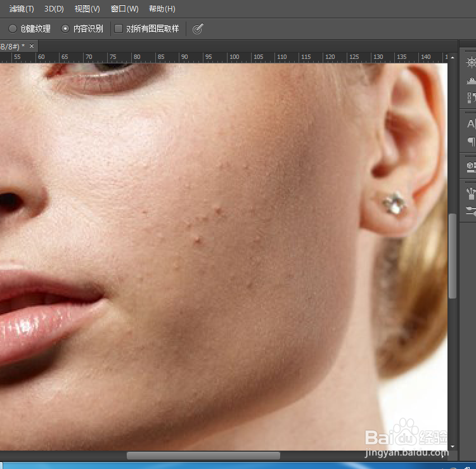Open the 帮助(H) Help menu
The image size is (476, 469).
coord(162,9)
